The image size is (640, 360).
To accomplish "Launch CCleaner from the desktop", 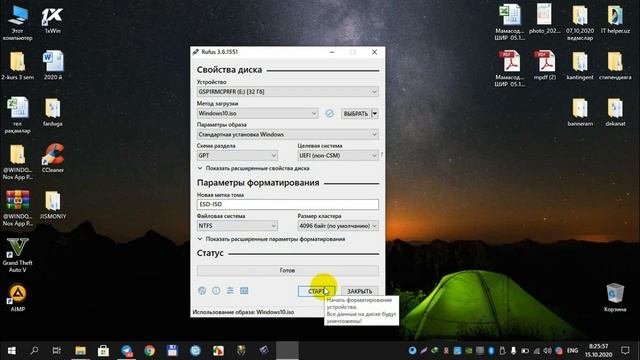I will (x=53, y=158).
